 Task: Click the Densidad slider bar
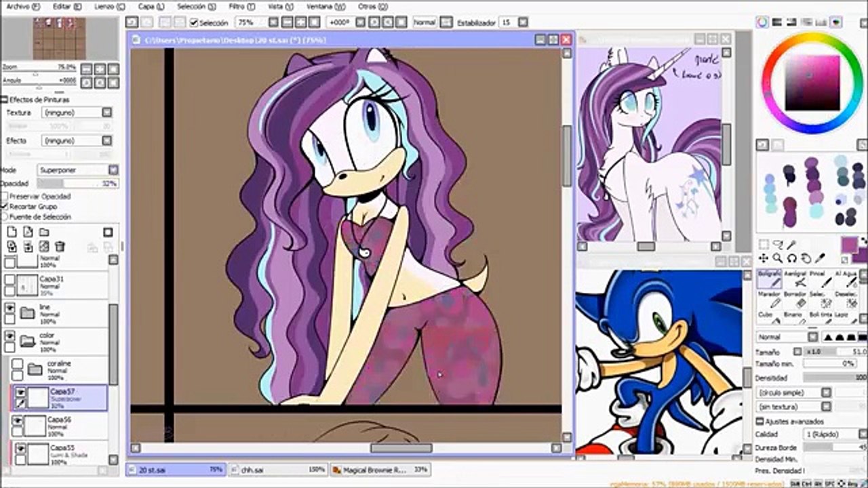(x=835, y=378)
